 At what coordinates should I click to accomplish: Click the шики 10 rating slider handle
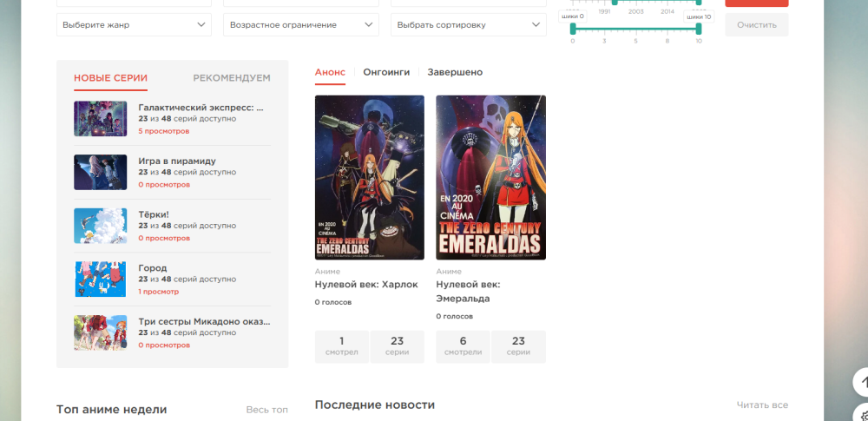click(x=699, y=30)
